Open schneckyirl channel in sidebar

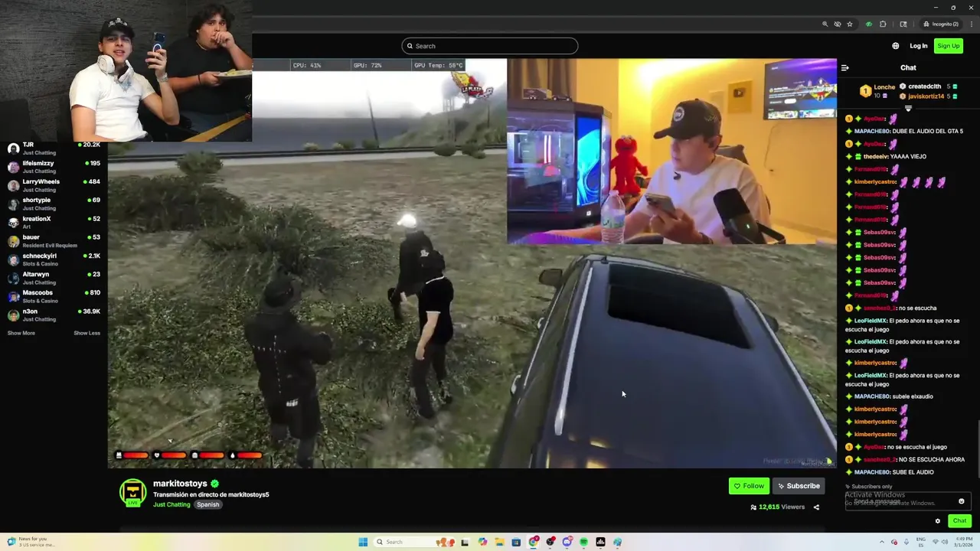tap(54, 259)
